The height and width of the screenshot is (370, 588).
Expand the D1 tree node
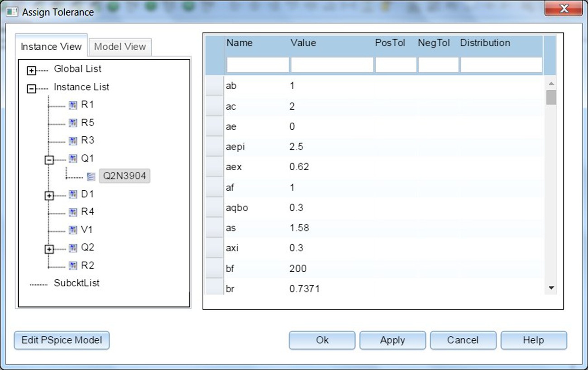pos(49,196)
